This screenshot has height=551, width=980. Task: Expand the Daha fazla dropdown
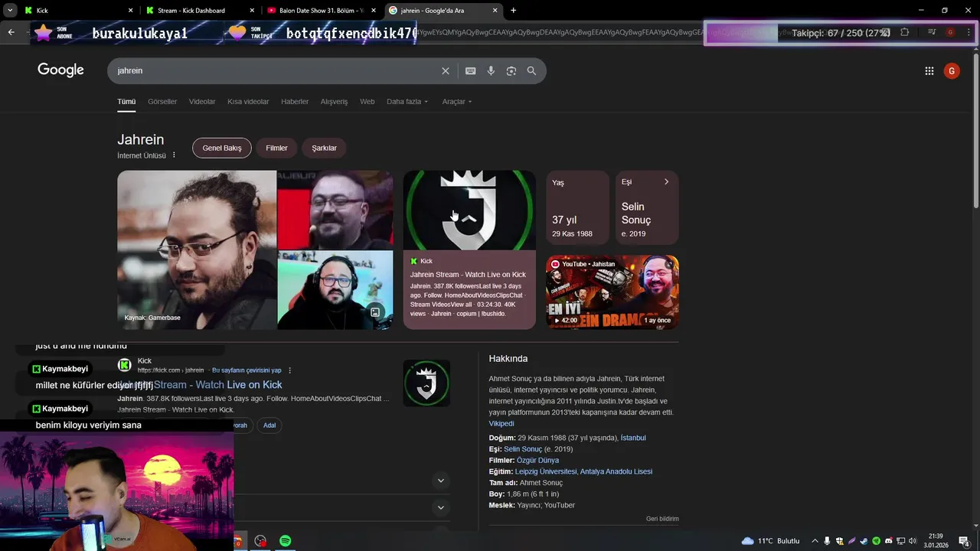(x=407, y=102)
